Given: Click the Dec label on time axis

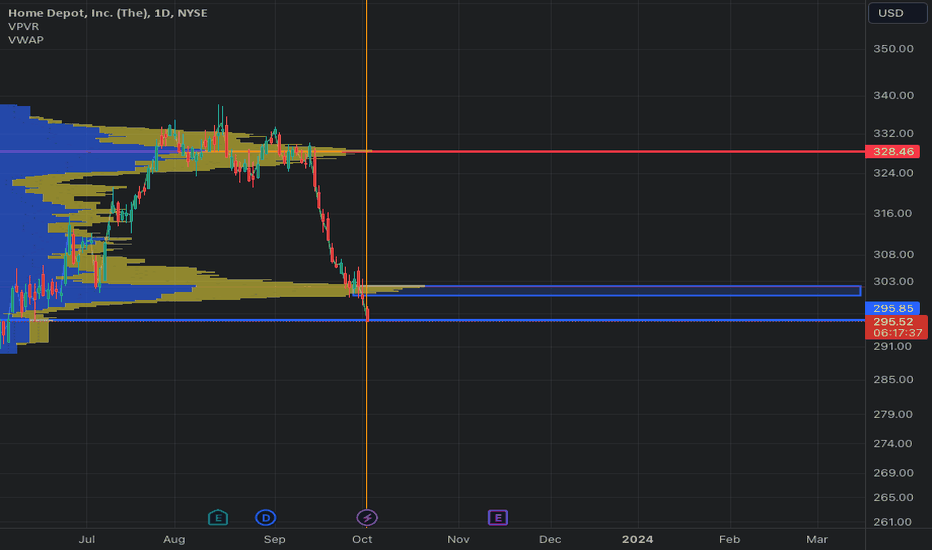Looking at the screenshot, I should click(550, 539).
